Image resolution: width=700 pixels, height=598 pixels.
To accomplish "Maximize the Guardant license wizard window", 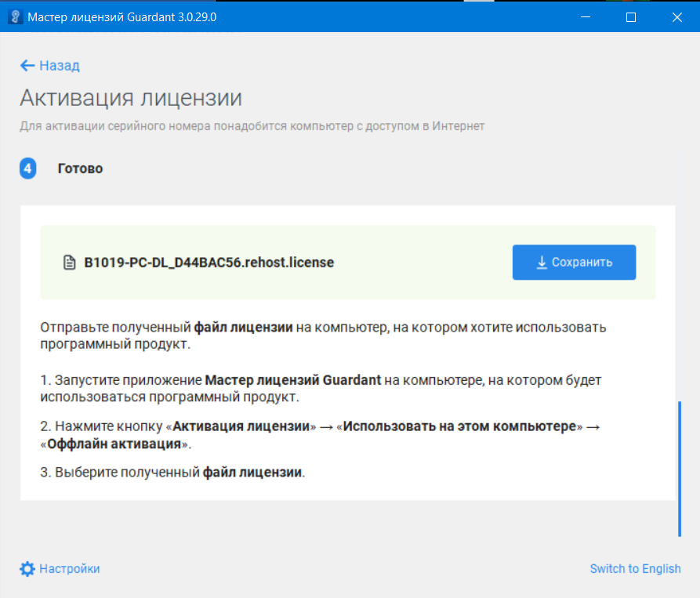I will [630, 16].
